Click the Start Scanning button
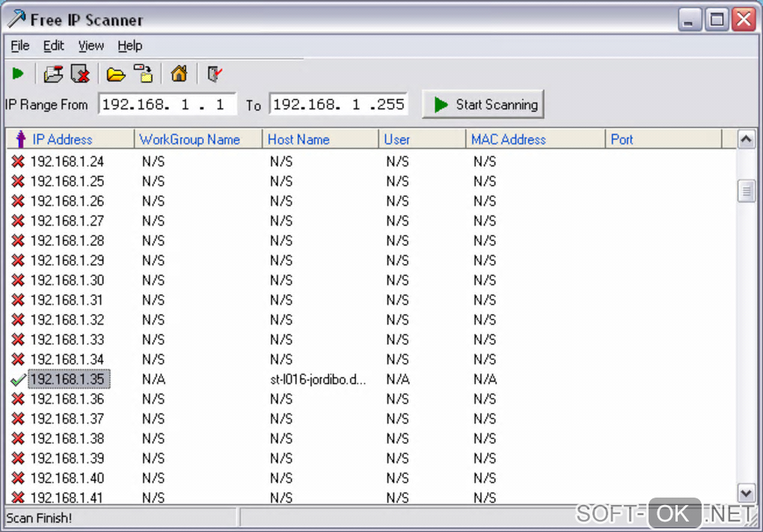This screenshot has height=532, width=763. coord(482,104)
